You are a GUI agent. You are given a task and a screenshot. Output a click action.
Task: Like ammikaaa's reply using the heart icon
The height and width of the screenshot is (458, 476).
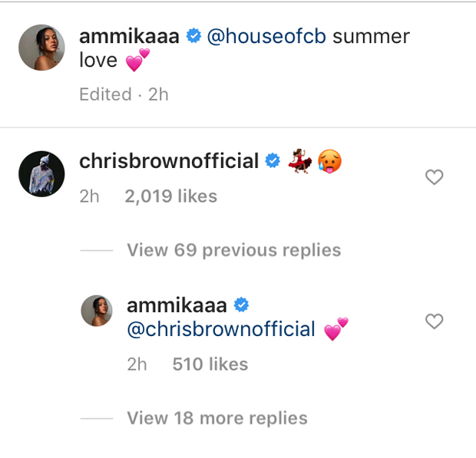435,321
